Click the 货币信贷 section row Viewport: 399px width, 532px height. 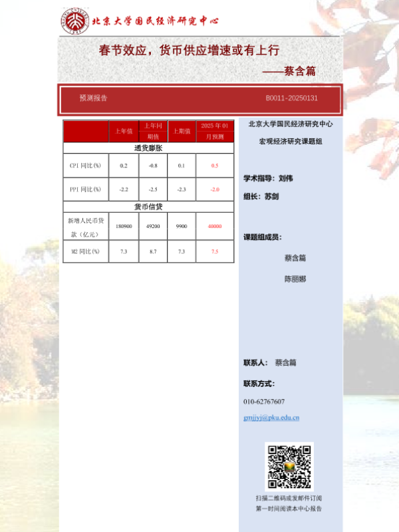[148, 207]
